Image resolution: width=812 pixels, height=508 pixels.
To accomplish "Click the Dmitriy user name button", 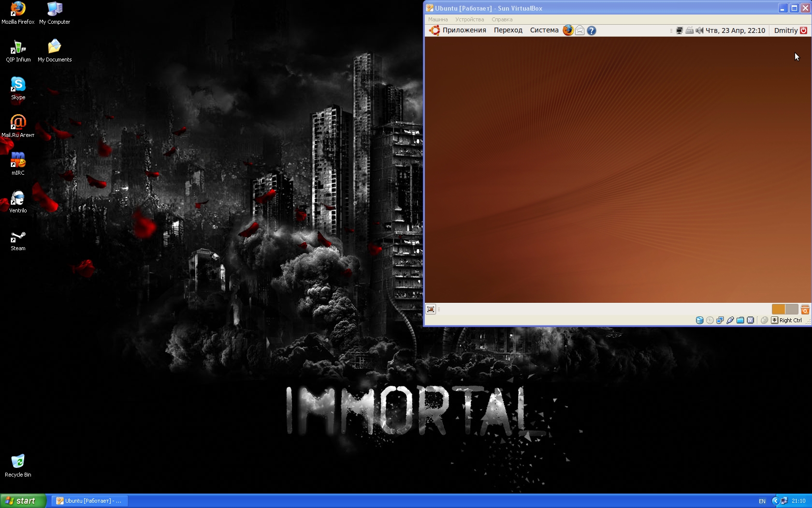I will coord(785,30).
